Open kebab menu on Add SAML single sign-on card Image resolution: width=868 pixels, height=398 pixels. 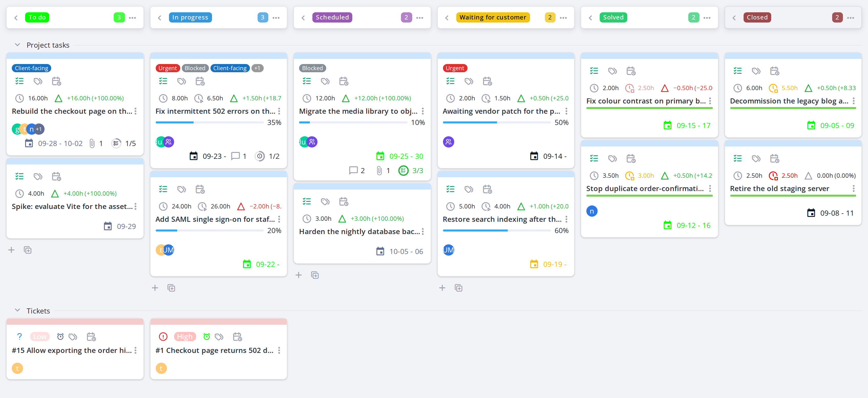pyautogui.click(x=279, y=219)
